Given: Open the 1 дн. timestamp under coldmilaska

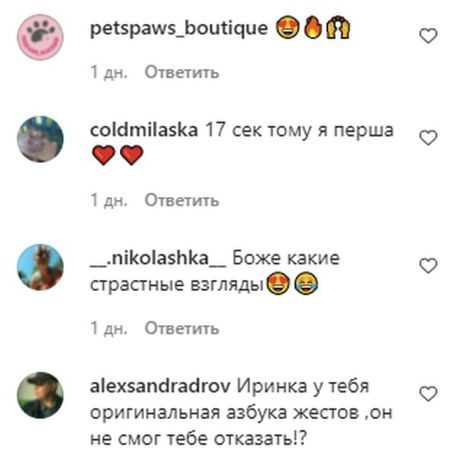Looking at the screenshot, I should coord(109,200).
